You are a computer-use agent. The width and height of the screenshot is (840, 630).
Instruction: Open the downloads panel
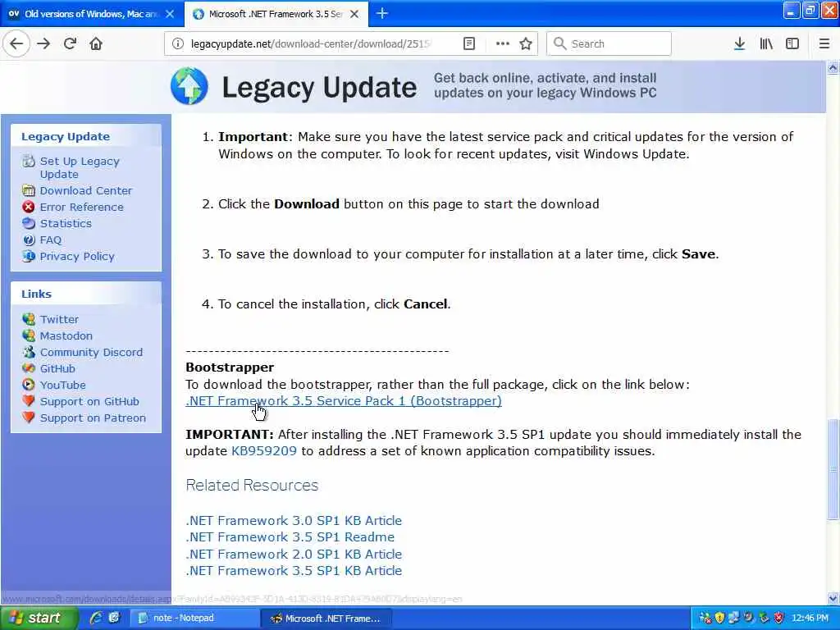(739, 44)
